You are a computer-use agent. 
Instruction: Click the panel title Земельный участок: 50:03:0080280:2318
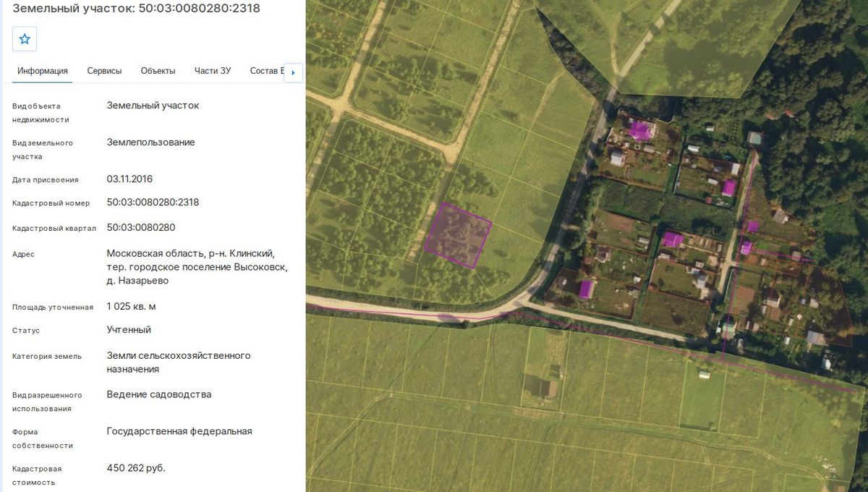click(x=137, y=9)
